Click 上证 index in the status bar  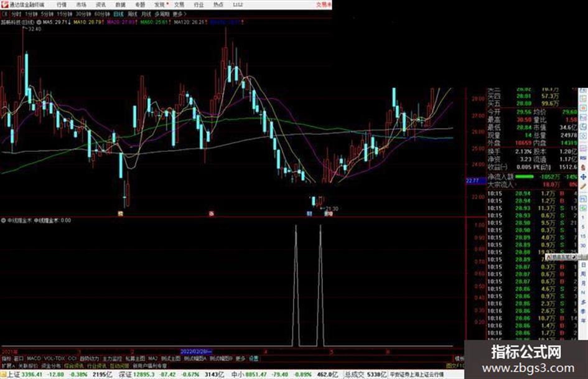click(14, 375)
